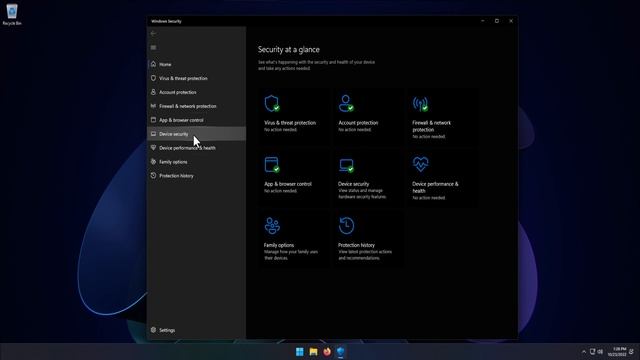Minimize the Windows Security window

[483, 21]
